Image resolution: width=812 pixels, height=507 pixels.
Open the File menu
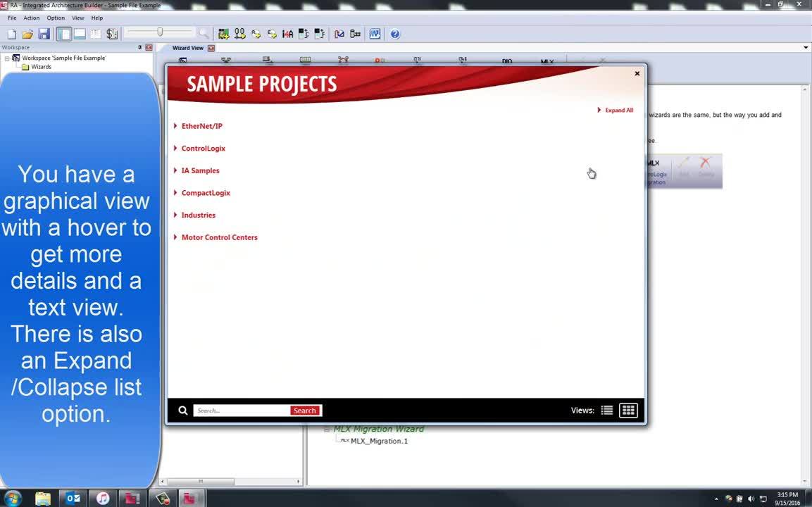12,18
